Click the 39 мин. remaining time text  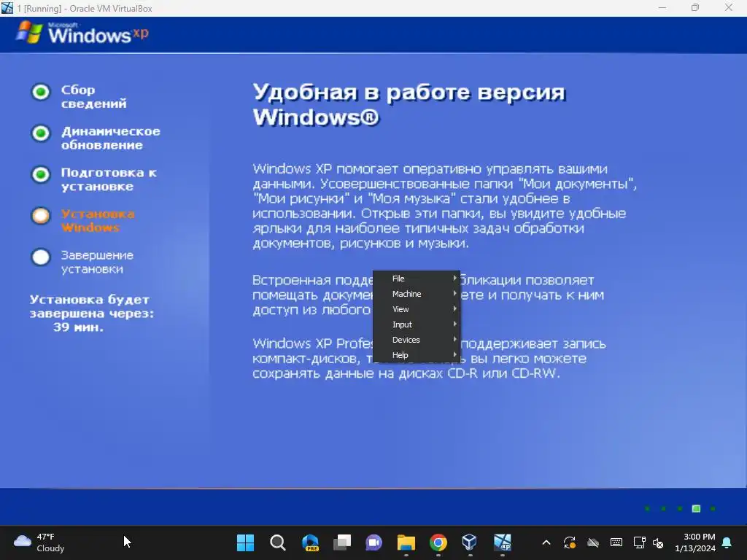point(78,327)
